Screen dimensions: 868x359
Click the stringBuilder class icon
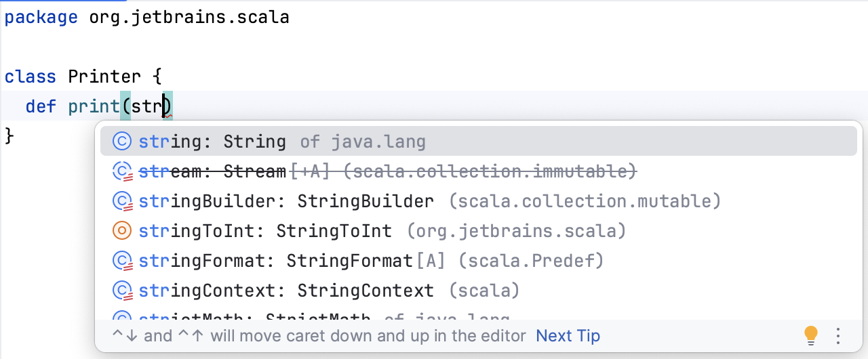coord(121,202)
